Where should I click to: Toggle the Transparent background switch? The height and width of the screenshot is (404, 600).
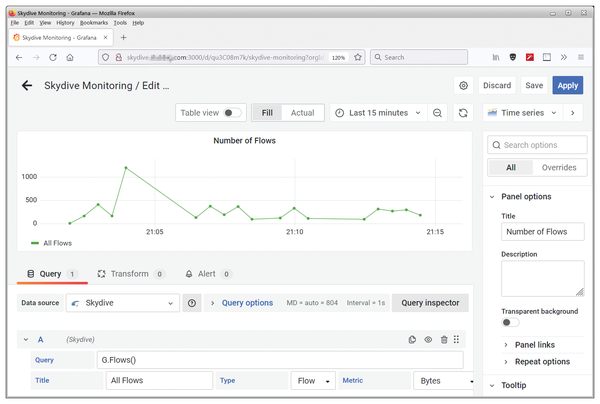pos(510,323)
